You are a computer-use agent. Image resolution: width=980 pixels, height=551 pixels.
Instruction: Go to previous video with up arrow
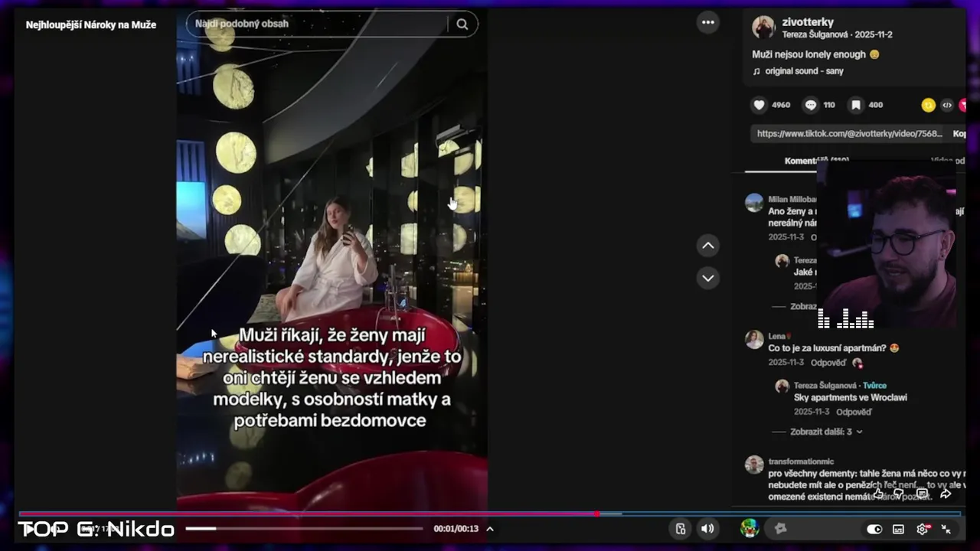[708, 246]
